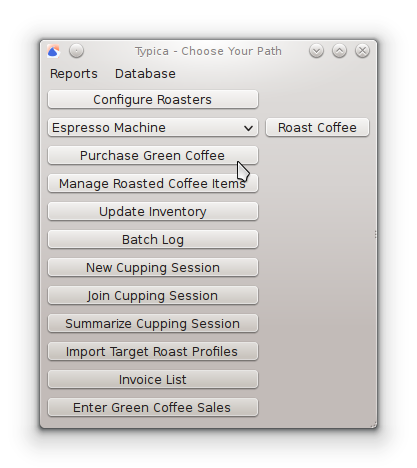Open the Reports menu

point(74,74)
